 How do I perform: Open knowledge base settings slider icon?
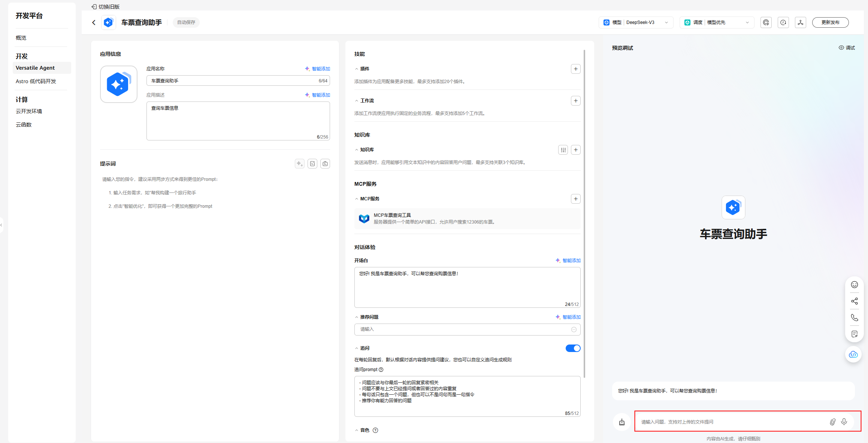(563, 150)
